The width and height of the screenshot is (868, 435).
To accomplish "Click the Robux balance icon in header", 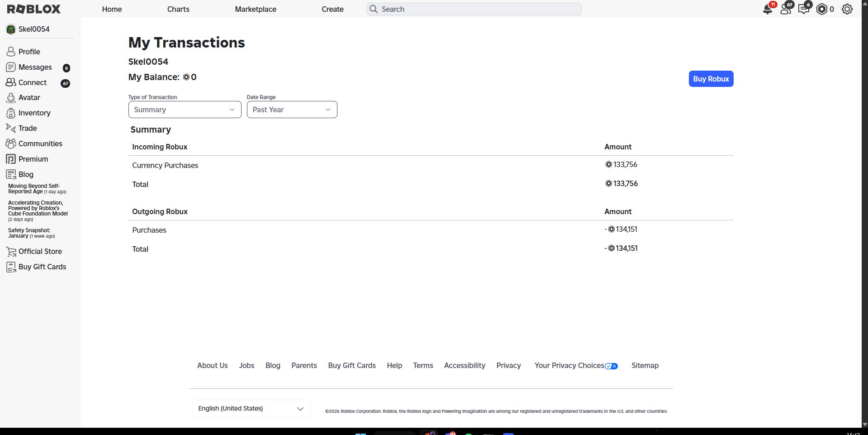I will 822,9.
